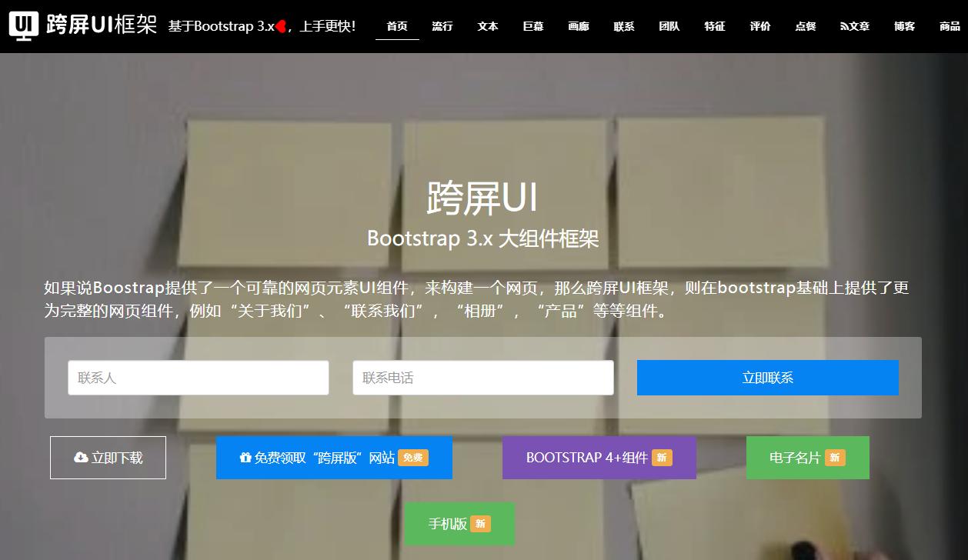The image size is (968, 560).
Task: Open BOOTSTRAP 4+组件 with the purple button
Action: click(x=599, y=457)
